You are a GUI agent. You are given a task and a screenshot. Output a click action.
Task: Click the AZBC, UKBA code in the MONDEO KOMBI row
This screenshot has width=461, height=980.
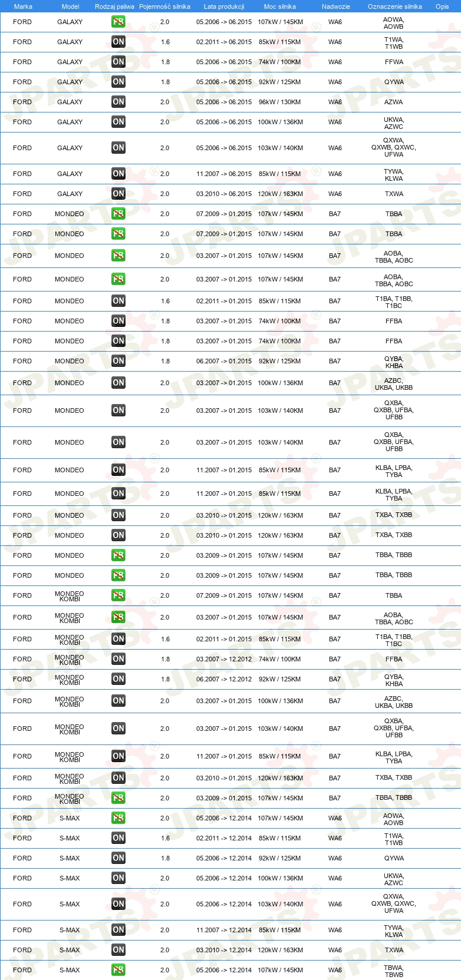tap(394, 702)
